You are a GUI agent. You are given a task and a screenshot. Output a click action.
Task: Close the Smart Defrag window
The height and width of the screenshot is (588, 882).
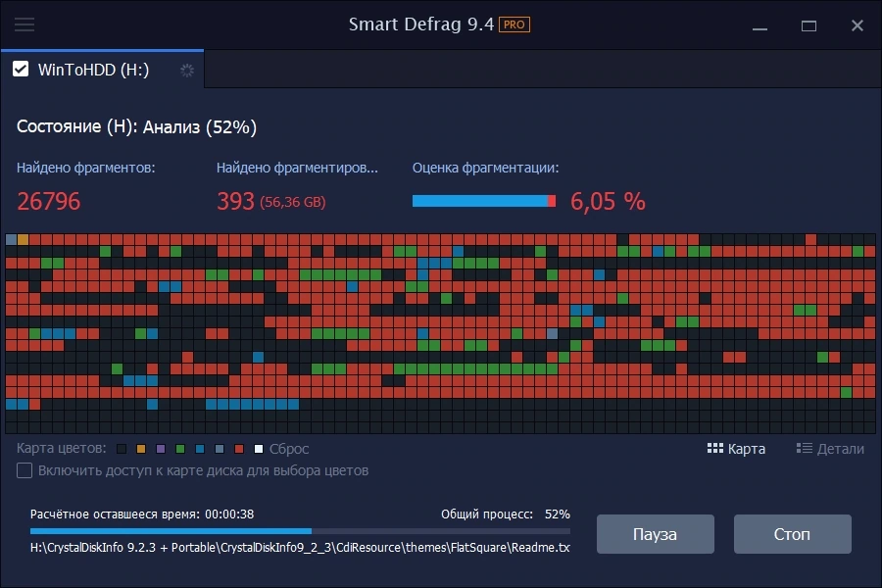[857, 25]
